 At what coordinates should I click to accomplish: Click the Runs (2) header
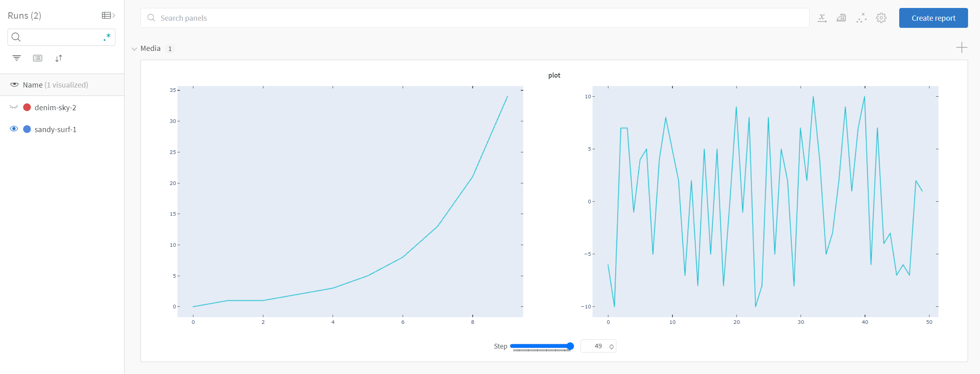(x=25, y=16)
